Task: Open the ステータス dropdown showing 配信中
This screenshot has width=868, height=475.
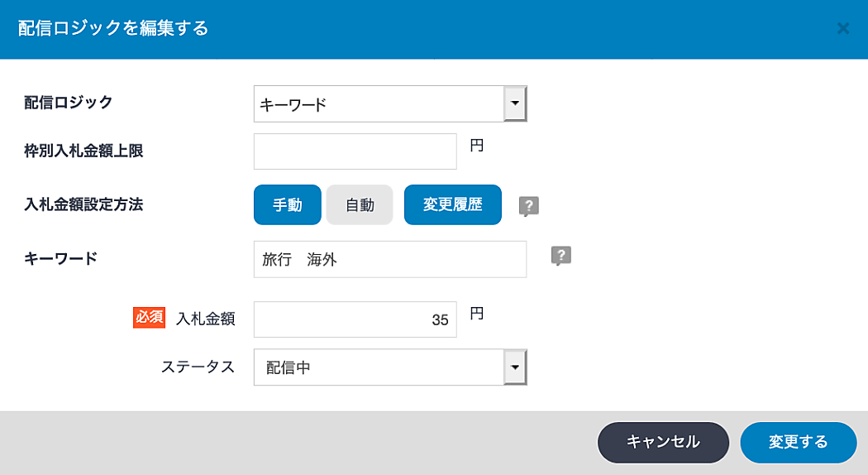Action: click(x=379, y=367)
